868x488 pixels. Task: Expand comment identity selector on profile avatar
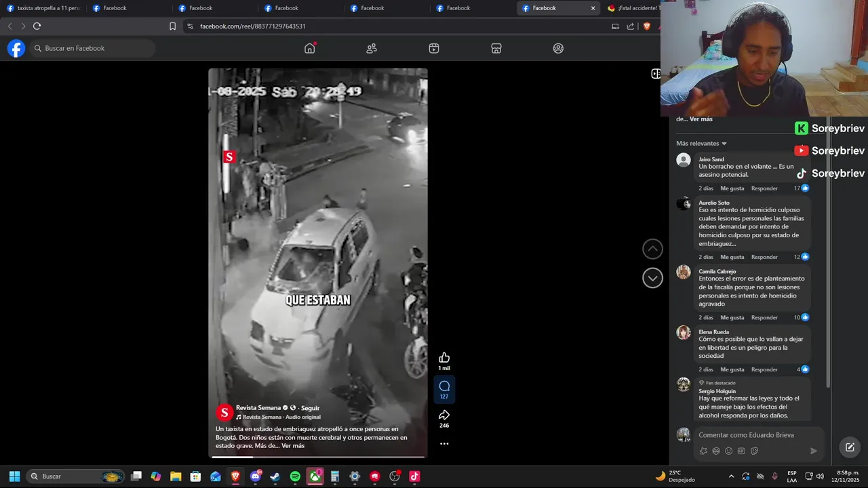click(x=684, y=435)
